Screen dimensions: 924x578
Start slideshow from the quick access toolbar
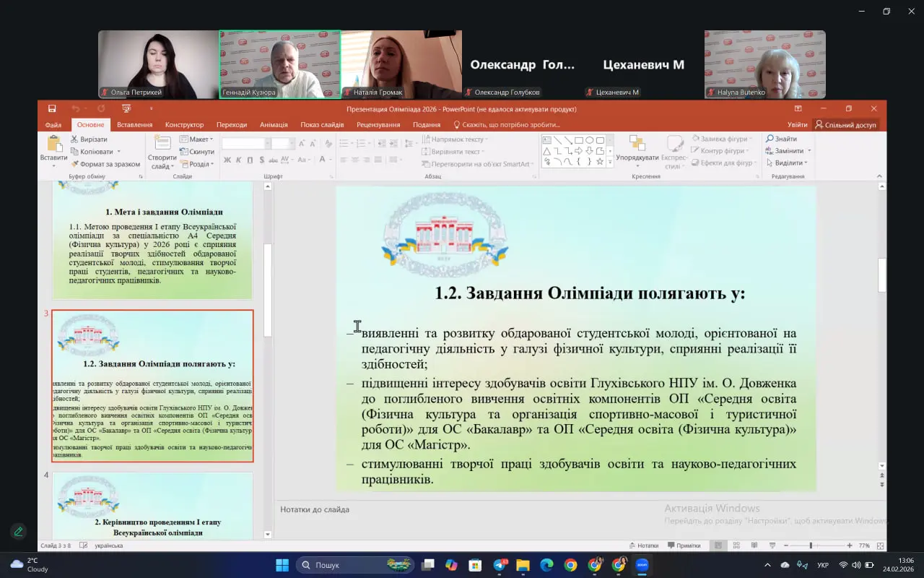[126, 108]
